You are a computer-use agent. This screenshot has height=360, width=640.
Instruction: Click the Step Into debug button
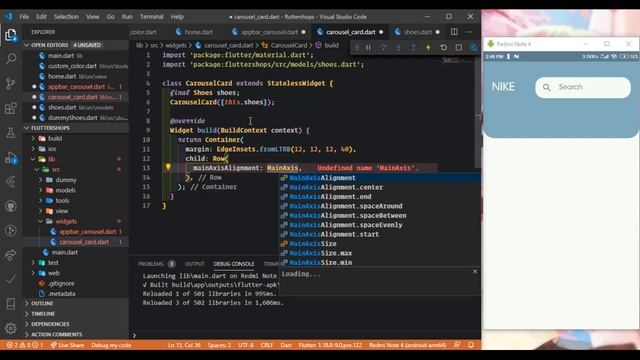tap(398, 47)
